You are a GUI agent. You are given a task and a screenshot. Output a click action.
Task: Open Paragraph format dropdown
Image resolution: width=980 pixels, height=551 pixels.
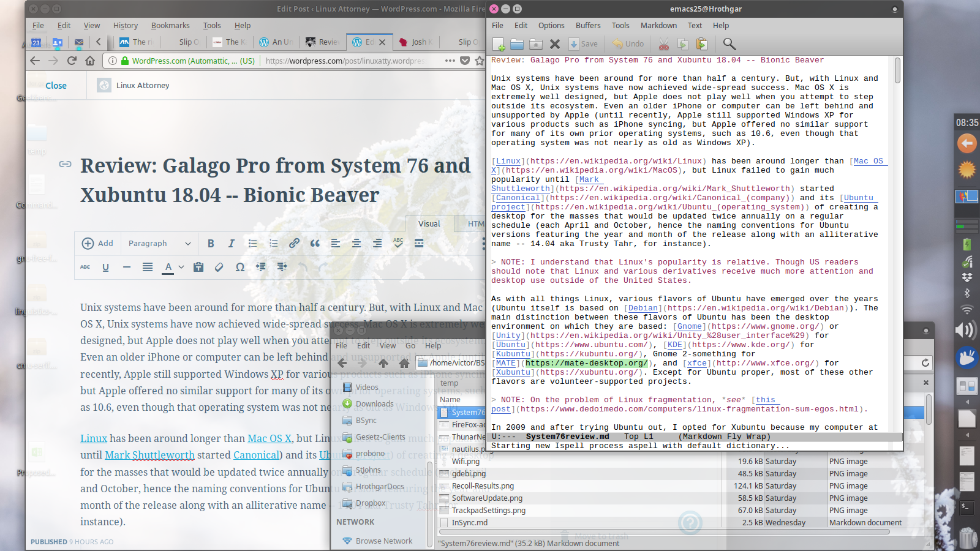tap(159, 244)
